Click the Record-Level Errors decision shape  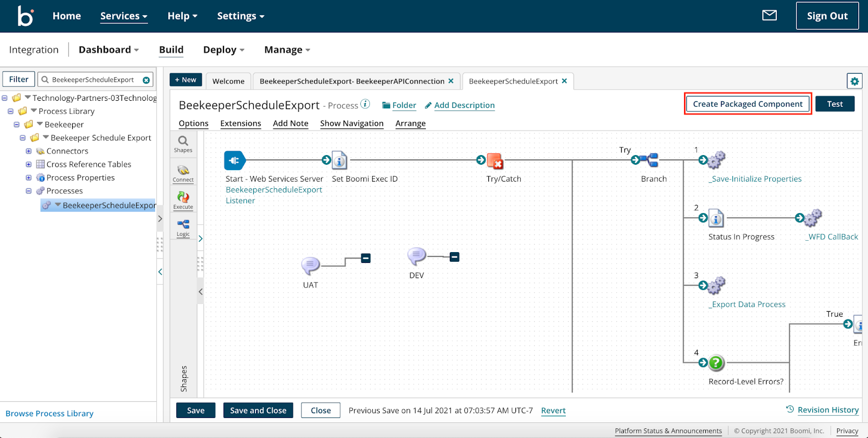pos(716,363)
